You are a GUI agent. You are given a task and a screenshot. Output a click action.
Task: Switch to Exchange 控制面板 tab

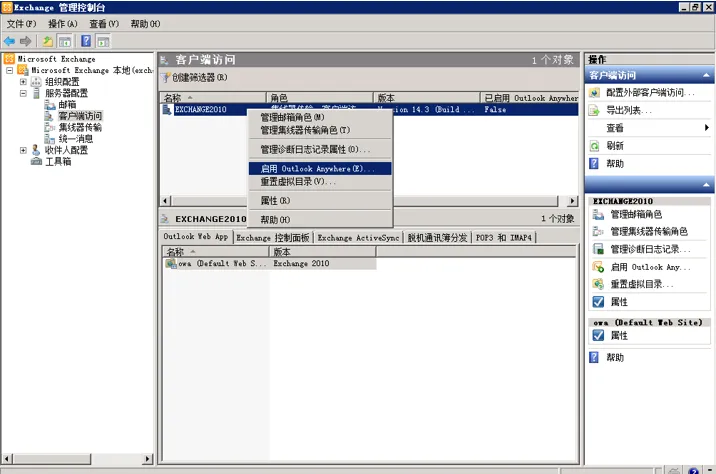[x=273, y=237]
